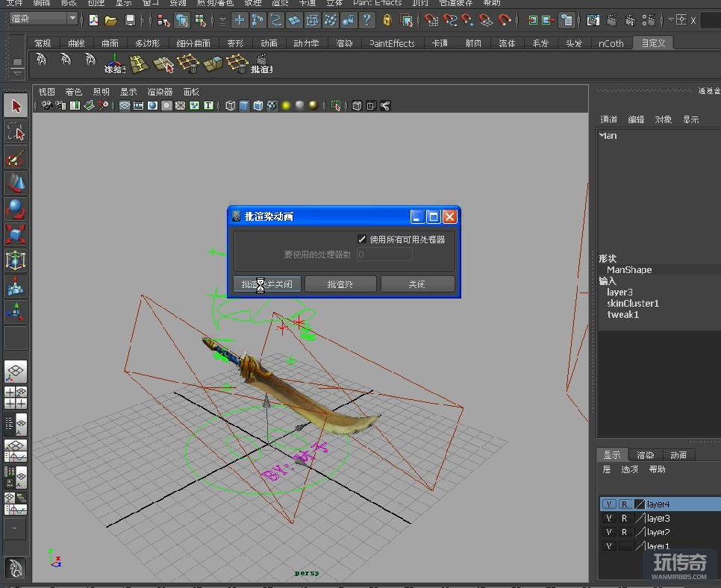This screenshot has width=721, height=588.
Task: Select the tweak1 input node
Action: 622,315
